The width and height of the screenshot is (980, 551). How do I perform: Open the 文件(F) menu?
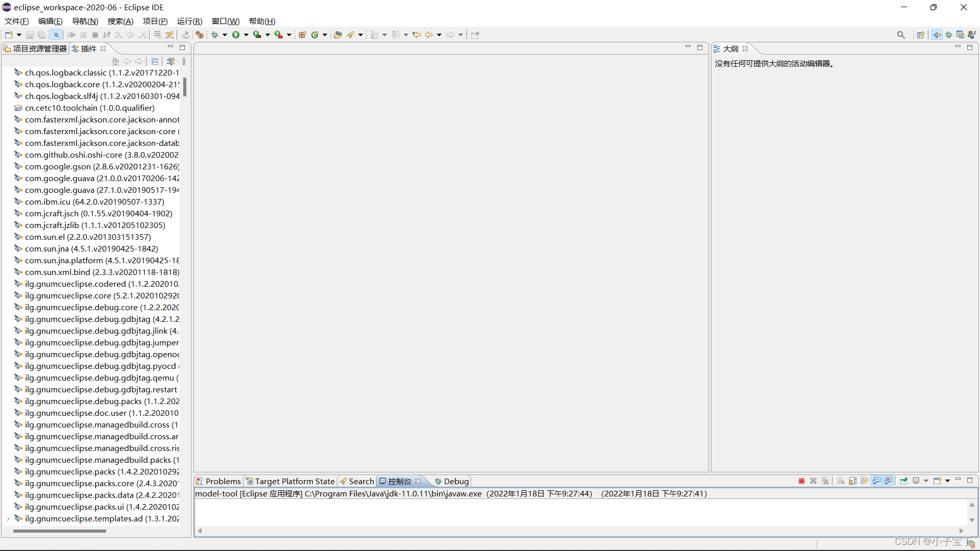click(x=16, y=21)
